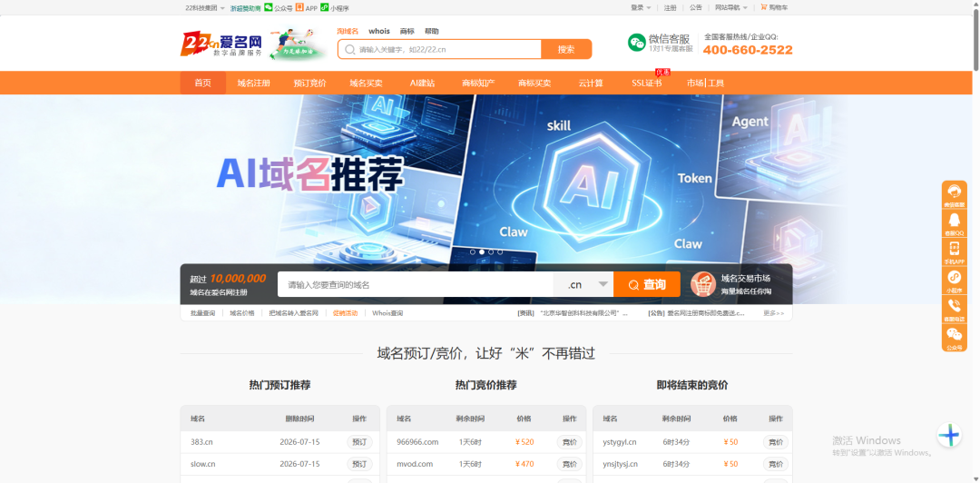This screenshot has height=483, width=980.
Task: Select the whois search tab
Action: 378,31
